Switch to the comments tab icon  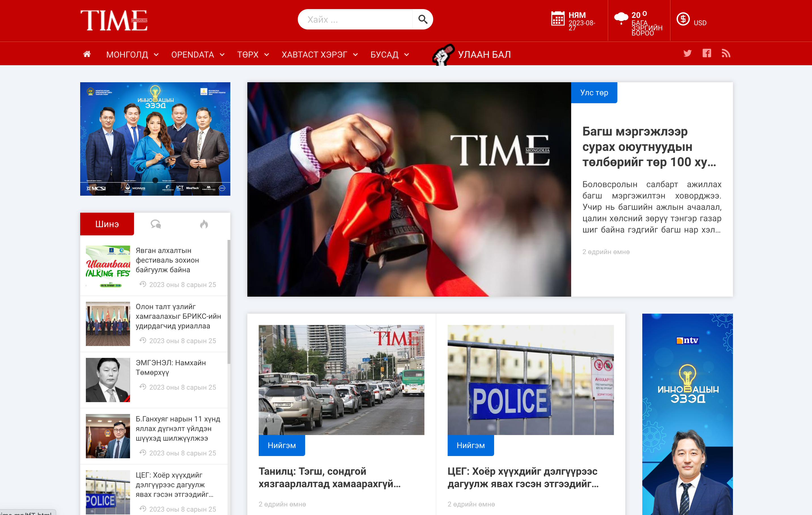(x=156, y=224)
